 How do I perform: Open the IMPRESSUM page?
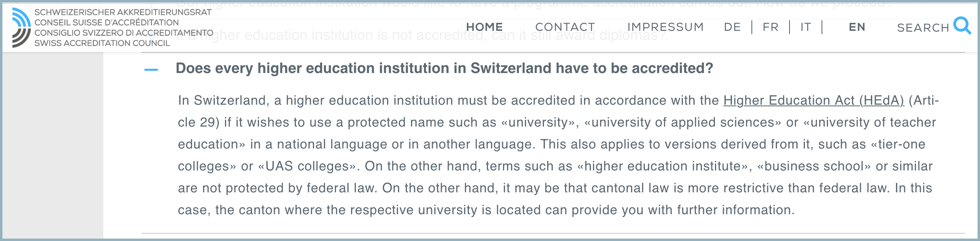[665, 27]
